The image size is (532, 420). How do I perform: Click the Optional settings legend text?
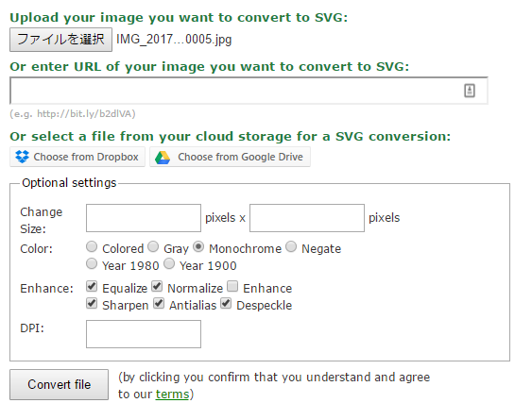pos(69,183)
